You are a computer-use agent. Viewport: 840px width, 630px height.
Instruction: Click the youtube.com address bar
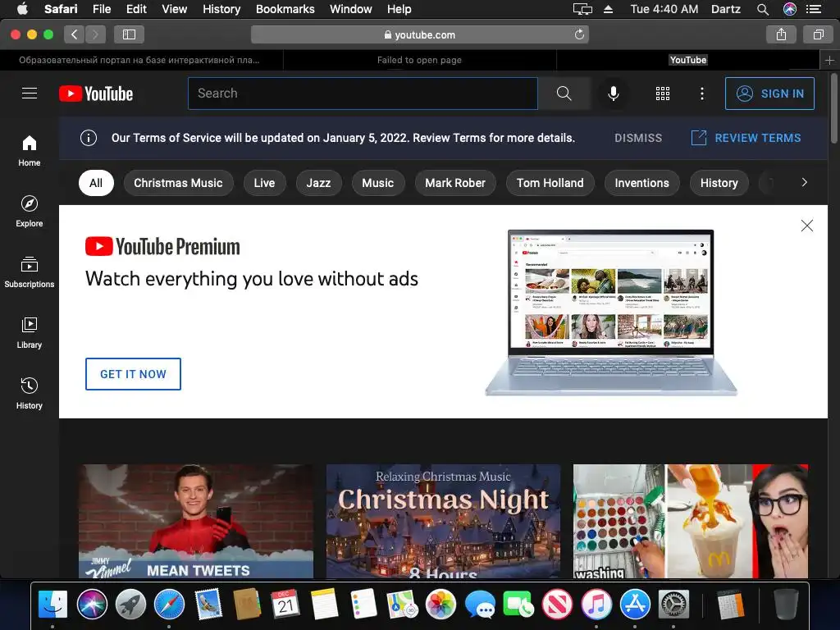pyautogui.click(x=419, y=34)
